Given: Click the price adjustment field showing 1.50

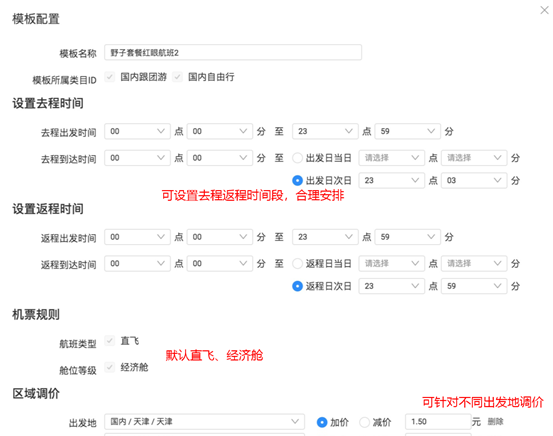Looking at the screenshot, I should pos(438,422).
